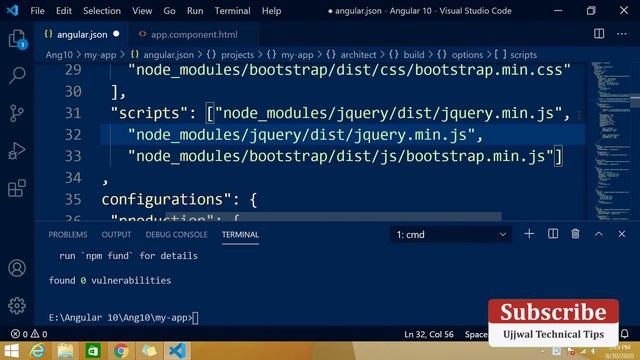Image resolution: width=640 pixels, height=360 pixels.
Task: Click the unsaved dot on angular.json tab
Action: coord(116,34)
